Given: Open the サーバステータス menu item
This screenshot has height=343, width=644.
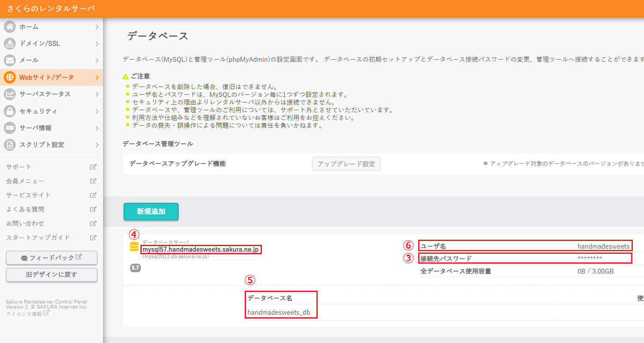Looking at the screenshot, I should click(52, 94).
